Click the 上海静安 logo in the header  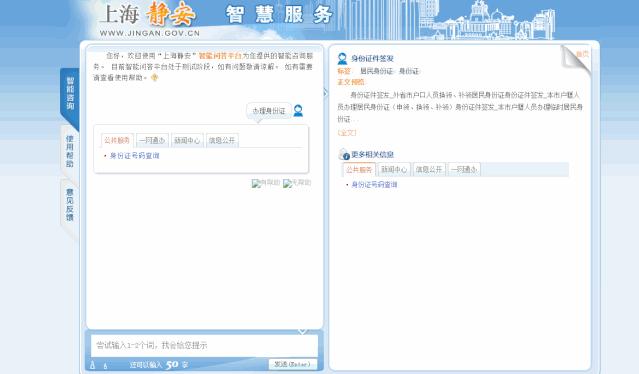coord(148,14)
